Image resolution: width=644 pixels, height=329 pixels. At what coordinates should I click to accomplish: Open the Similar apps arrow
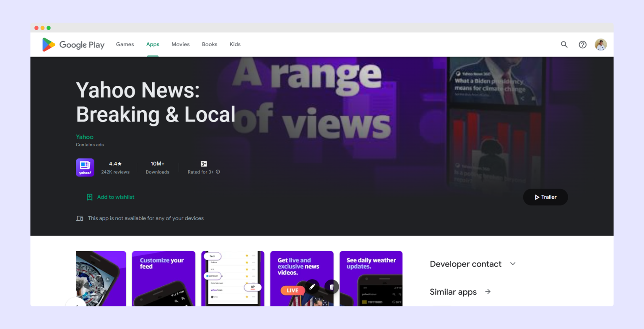pyautogui.click(x=487, y=291)
